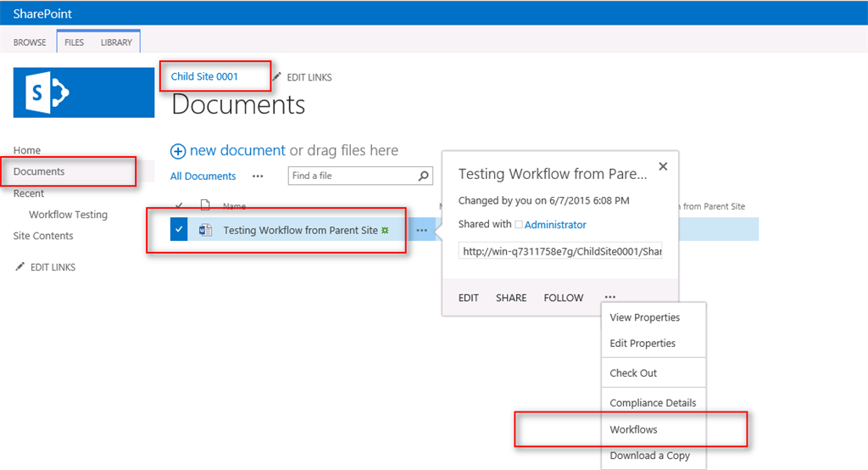Click the 'Changed by you on 6/7/2015' text

[x=543, y=200]
